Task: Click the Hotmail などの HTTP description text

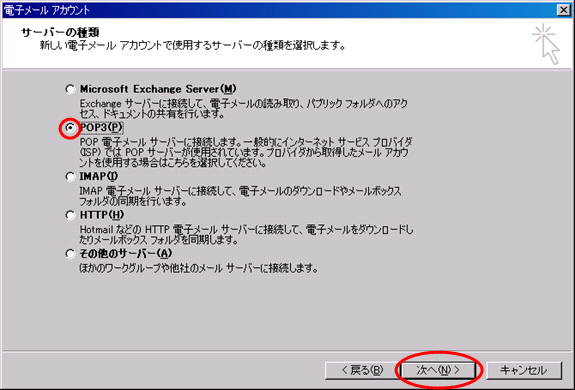Action: pos(246,235)
